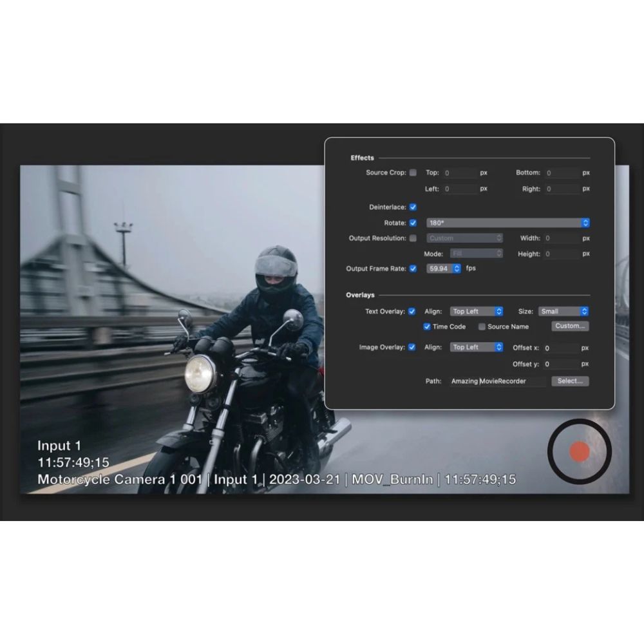Viewport: 644px width, 644px height.
Task: Enable the Output Resolution checkbox
Action: [413, 238]
